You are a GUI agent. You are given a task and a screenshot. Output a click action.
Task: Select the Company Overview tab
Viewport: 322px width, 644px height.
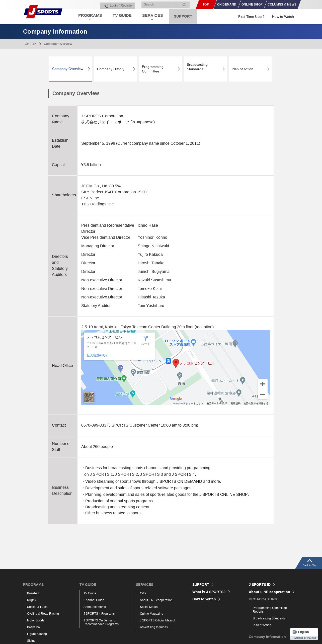(70, 69)
